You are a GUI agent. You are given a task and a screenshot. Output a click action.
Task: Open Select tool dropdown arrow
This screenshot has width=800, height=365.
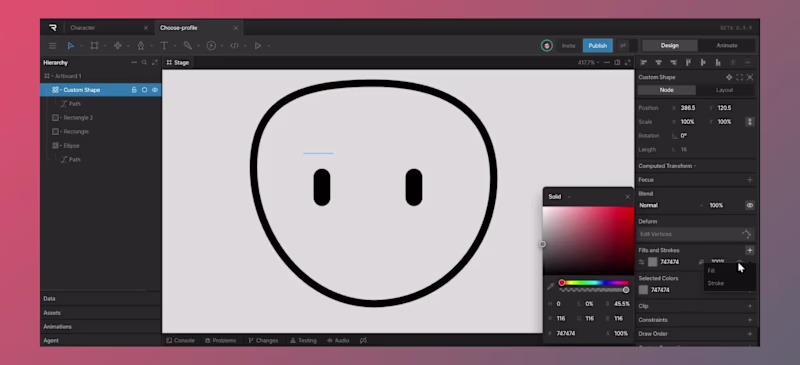[81, 46]
